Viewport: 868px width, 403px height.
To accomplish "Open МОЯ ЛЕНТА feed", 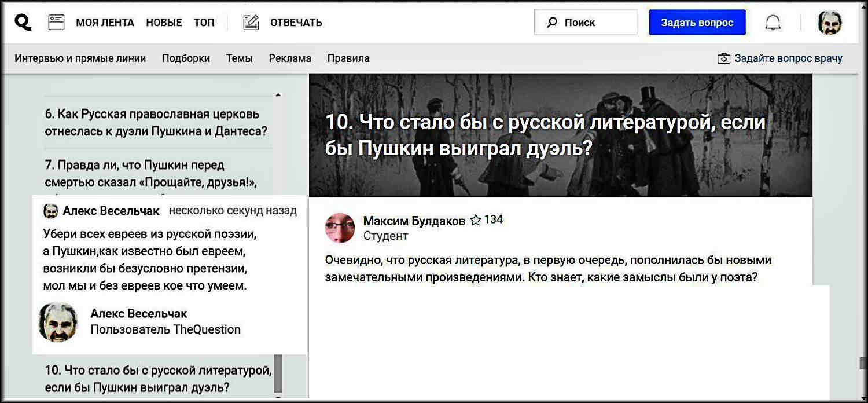I will coord(105,23).
